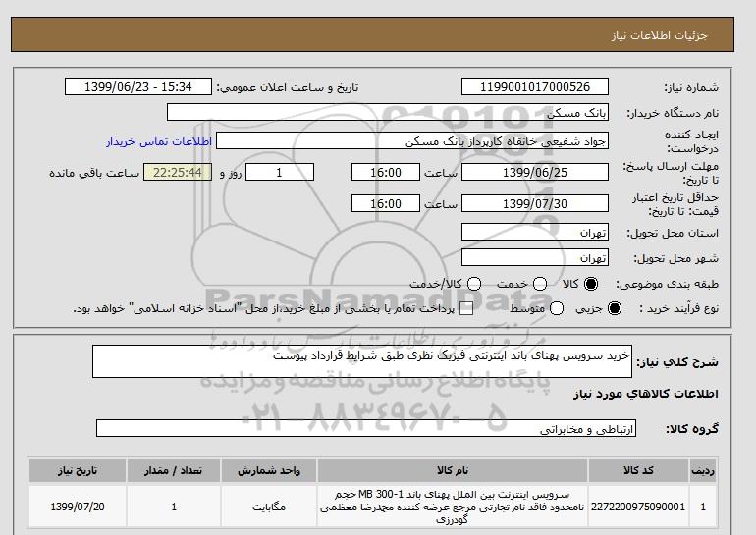Click the delivery province field تهران
This screenshot has height=535, width=756.
(535, 232)
